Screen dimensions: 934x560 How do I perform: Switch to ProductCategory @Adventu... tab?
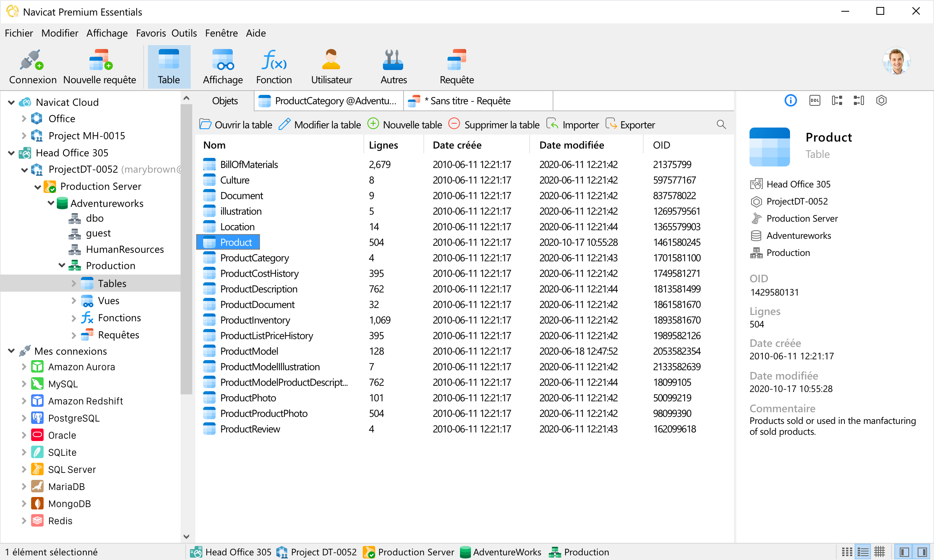[329, 101]
